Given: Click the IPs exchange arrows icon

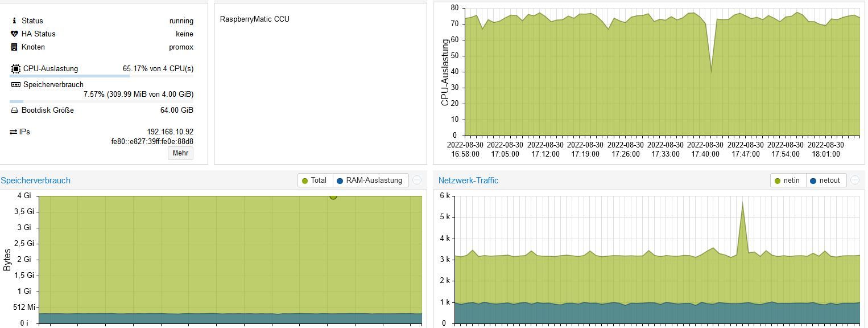Looking at the screenshot, I should pos(14,132).
